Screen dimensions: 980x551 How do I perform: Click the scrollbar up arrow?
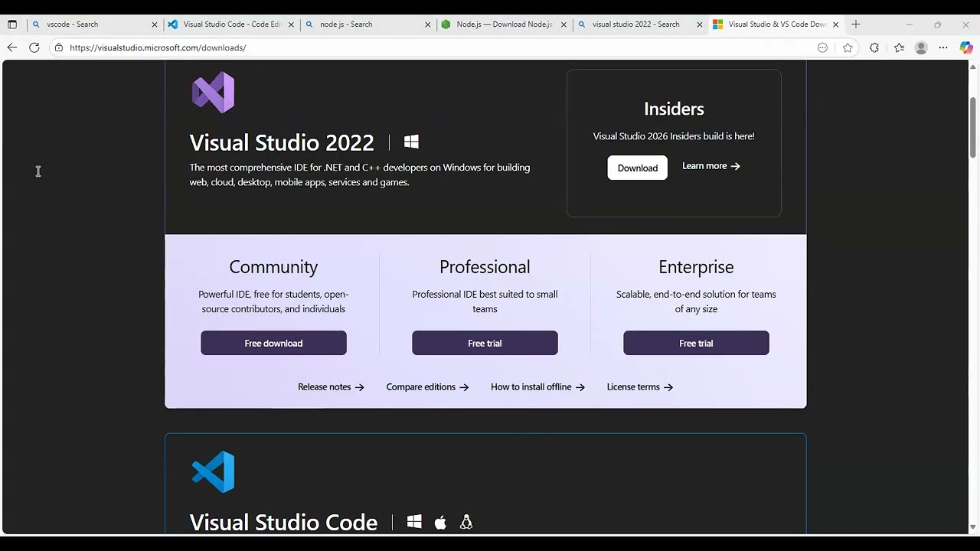point(973,67)
